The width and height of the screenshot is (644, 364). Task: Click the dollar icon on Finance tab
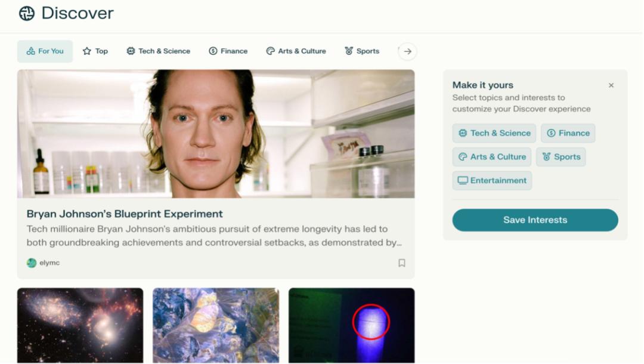[213, 51]
